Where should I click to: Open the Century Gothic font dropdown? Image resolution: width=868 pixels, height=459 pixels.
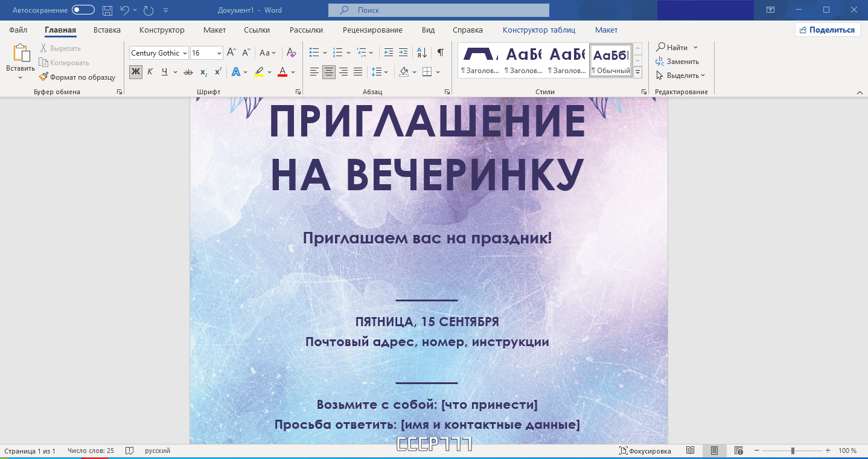click(184, 53)
